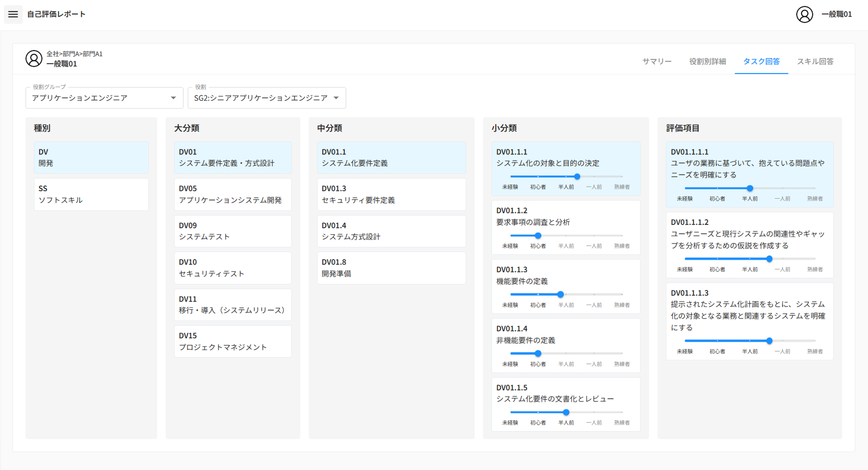Image resolution: width=868 pixels, height=470 pixels.
Task: Click the 一般職01 username in header
Action: 836,14
